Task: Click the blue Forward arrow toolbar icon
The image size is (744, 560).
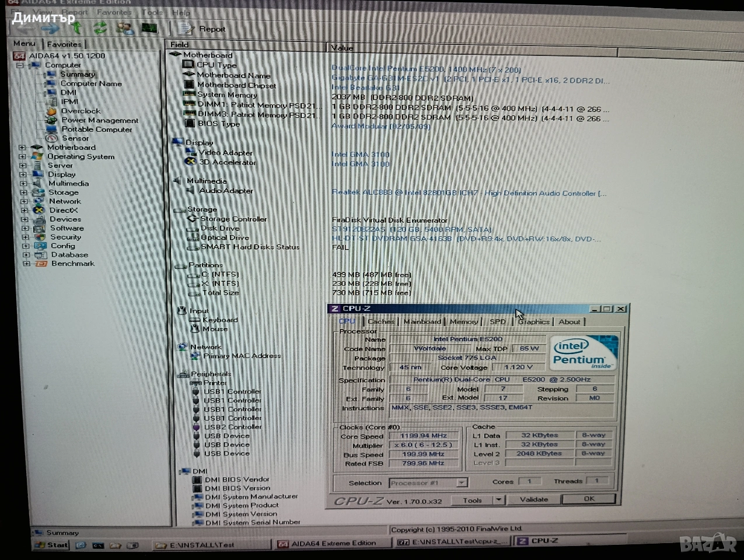Action: pos(51,27)
